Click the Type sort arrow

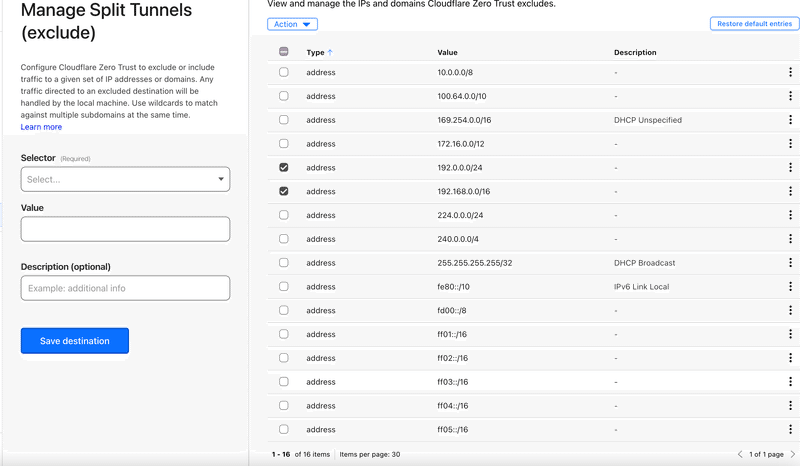coord(330,52)
